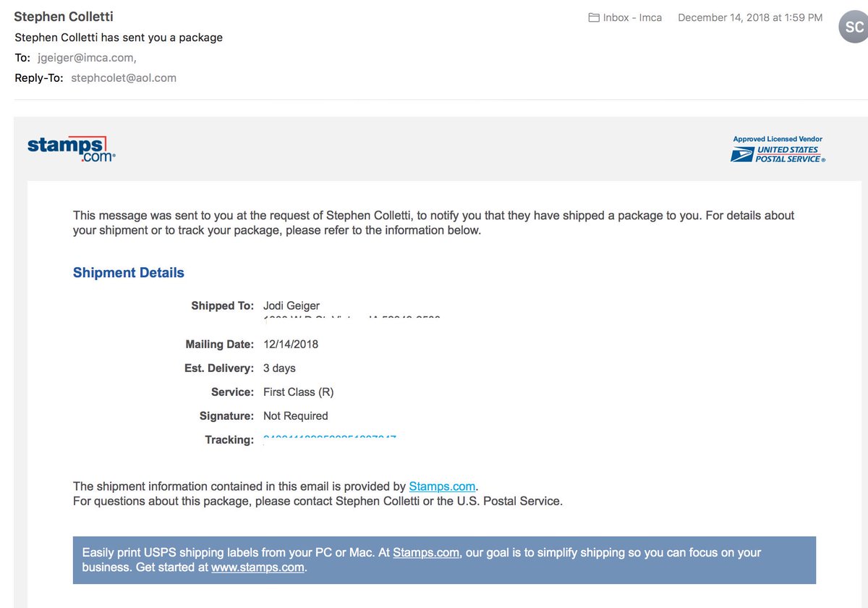868x608 pixels.
Task: Open the Stamps.com link in shipment information sentence
Action: [x=442, y=486]
